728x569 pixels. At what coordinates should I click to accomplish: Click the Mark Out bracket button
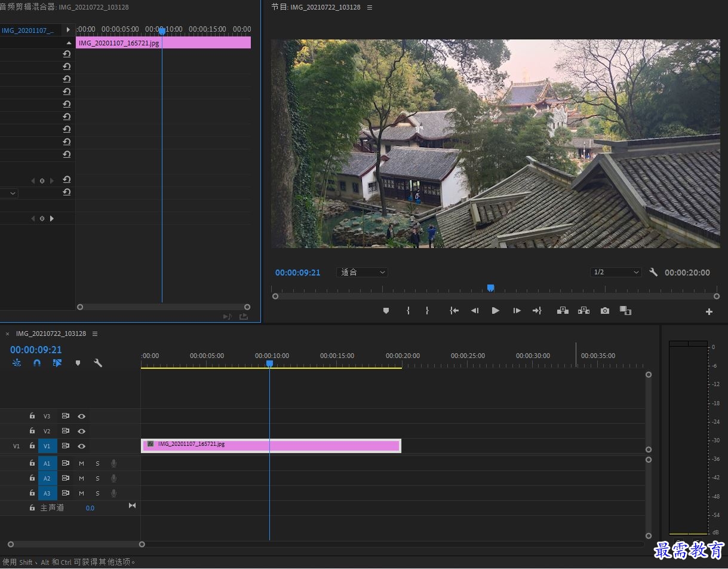click(427, 311)
